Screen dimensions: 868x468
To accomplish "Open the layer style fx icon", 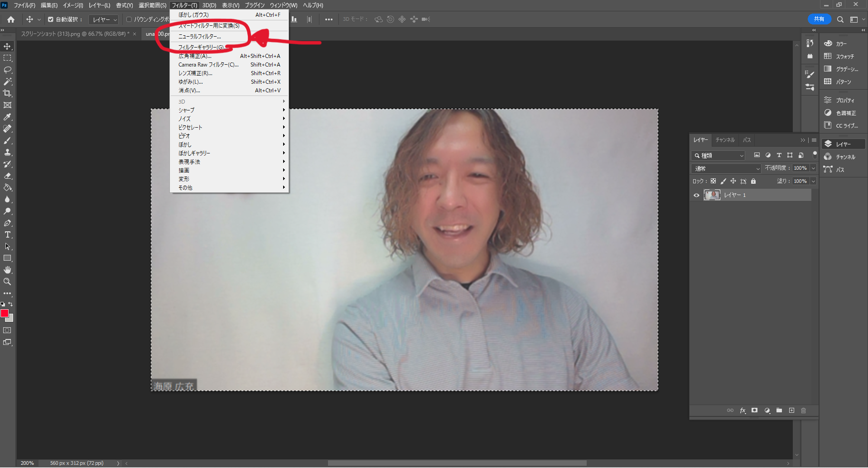I will click(x=743, y=411).
